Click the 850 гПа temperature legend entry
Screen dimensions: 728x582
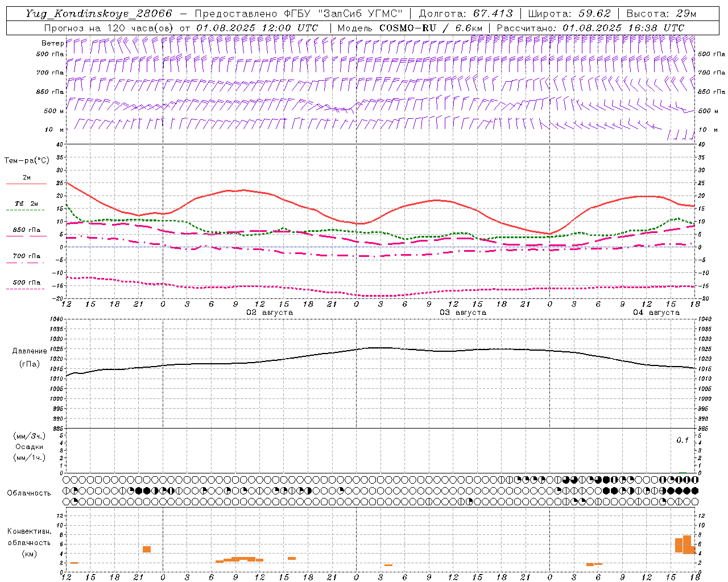pos(27,232)
